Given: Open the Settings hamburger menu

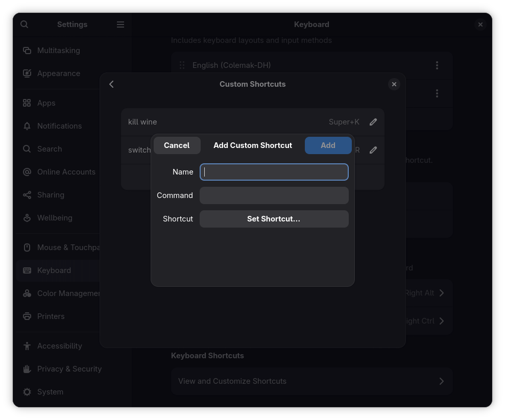Looking at the screenshot, I should click(121, 24).
